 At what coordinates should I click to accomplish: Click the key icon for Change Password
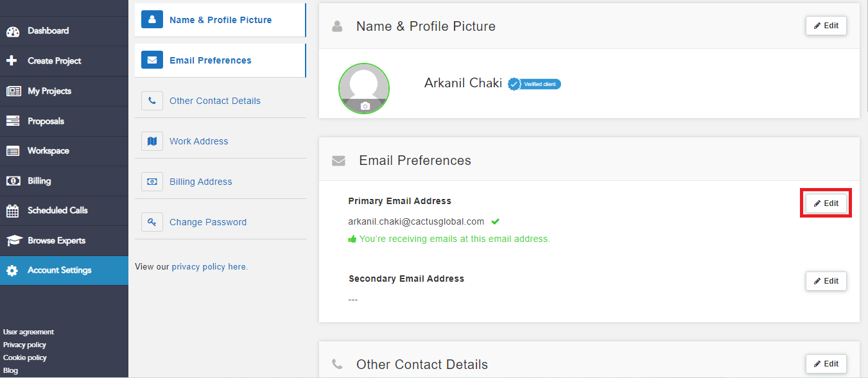[152, 222]
